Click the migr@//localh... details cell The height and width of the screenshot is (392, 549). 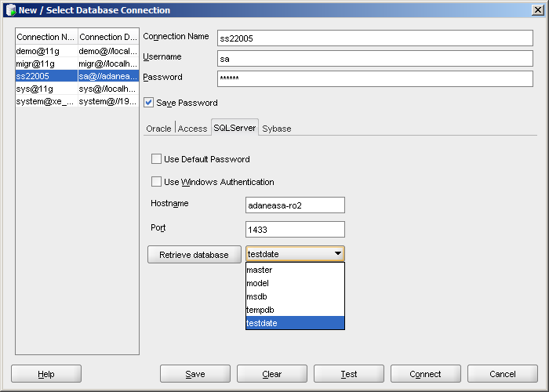coord(108,64)
